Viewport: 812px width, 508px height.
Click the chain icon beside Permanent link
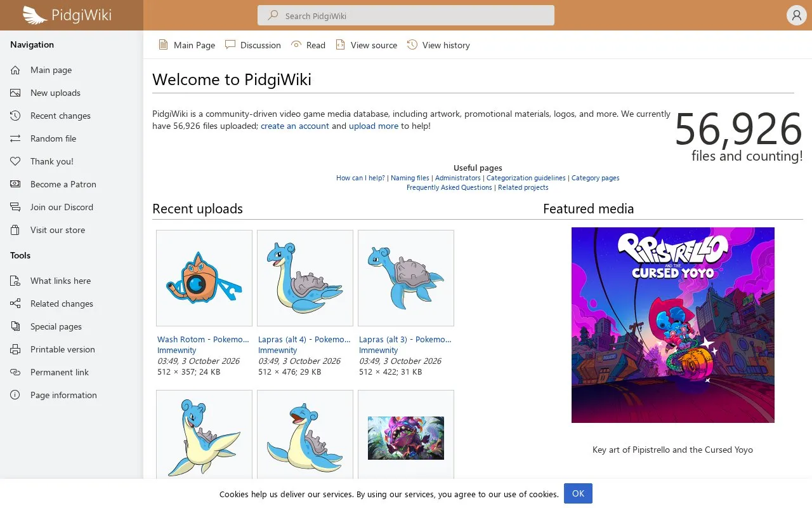(15, 372)
